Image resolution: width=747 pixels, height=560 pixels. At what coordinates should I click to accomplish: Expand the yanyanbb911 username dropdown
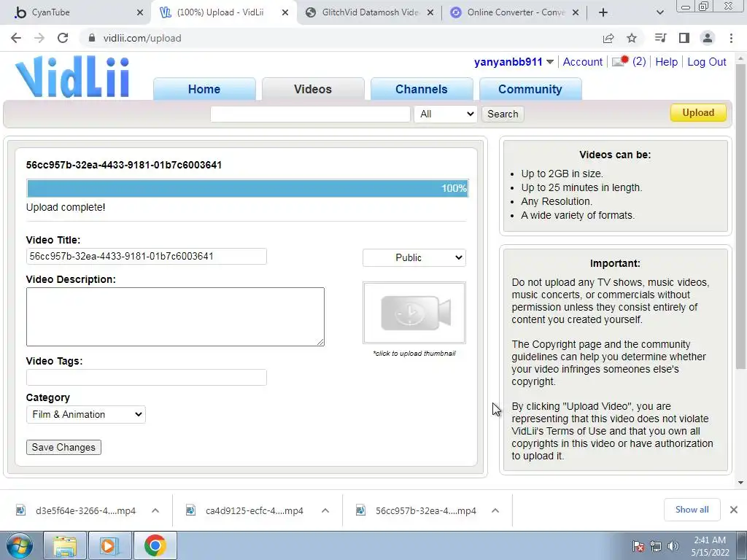[550, 62]
